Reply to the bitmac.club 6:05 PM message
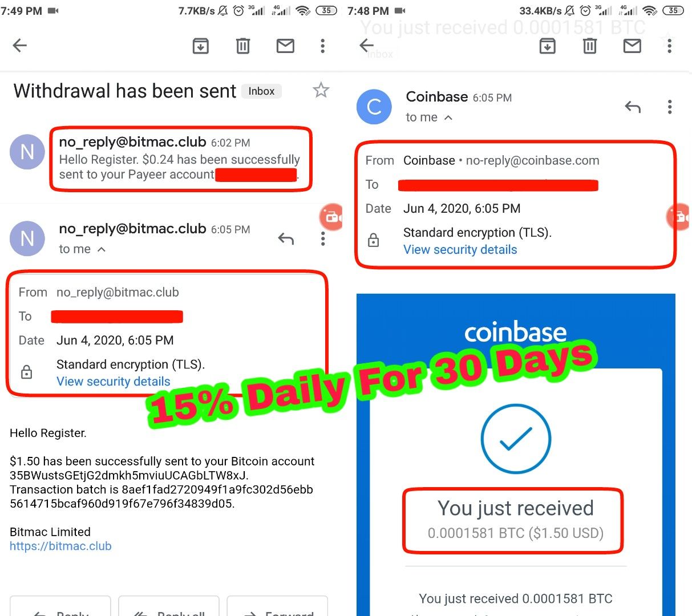 click(286, 239)
